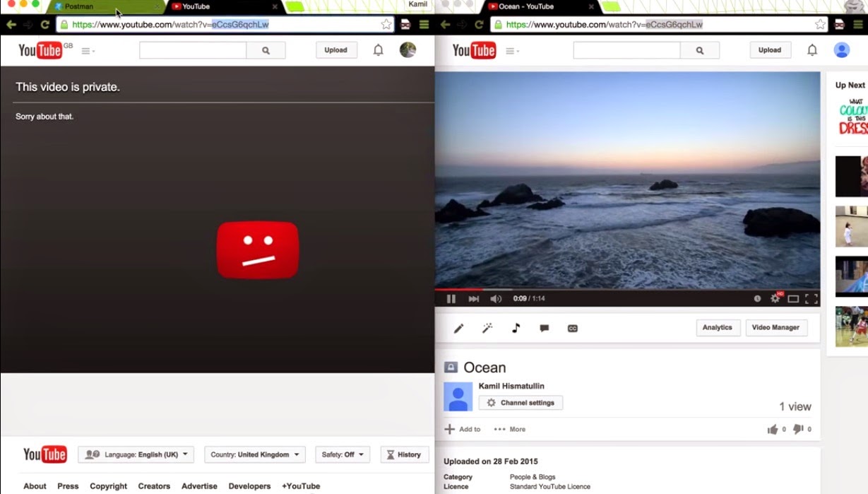Open Chrome hamburger menu in right window
The image size is (868, 494).
[x=858, y=24]
